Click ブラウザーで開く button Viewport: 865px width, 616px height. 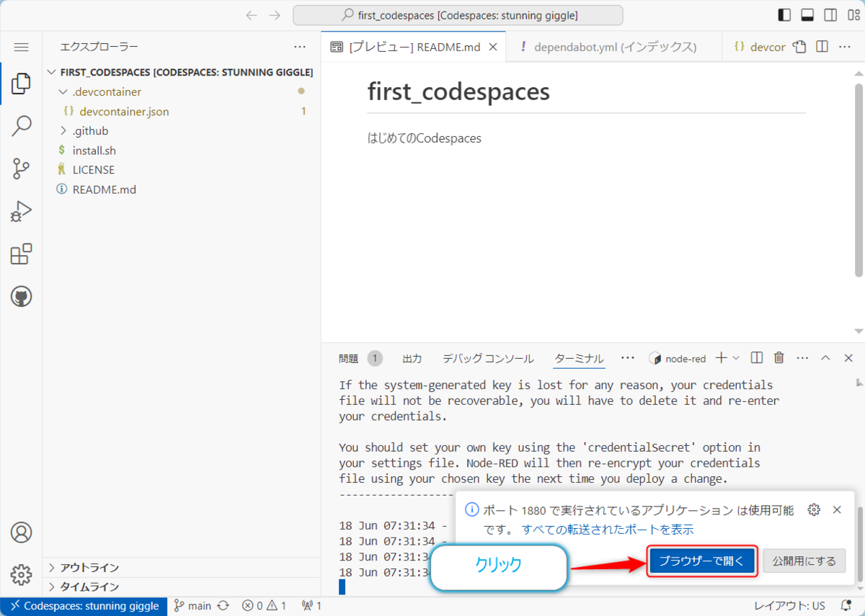click(702, 561)
